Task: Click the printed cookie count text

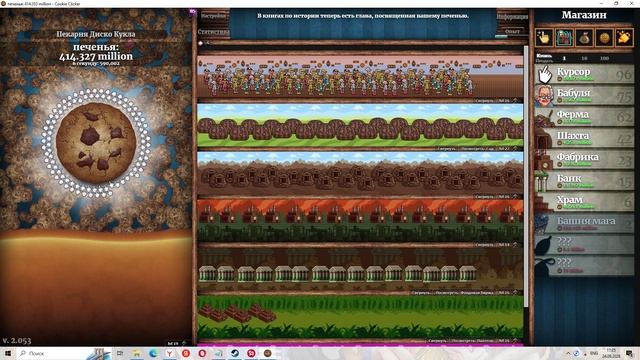Action: pyautogui.click(x=96, y=52)
